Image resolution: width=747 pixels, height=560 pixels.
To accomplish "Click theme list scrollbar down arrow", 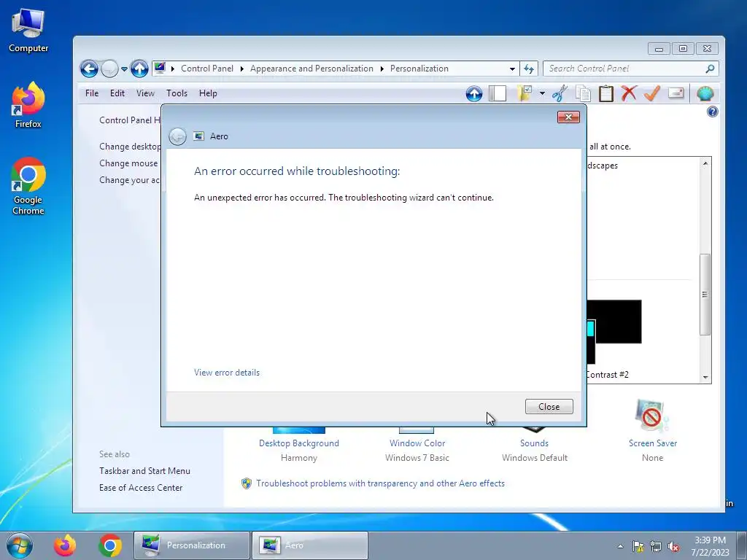I will point(705,378).
